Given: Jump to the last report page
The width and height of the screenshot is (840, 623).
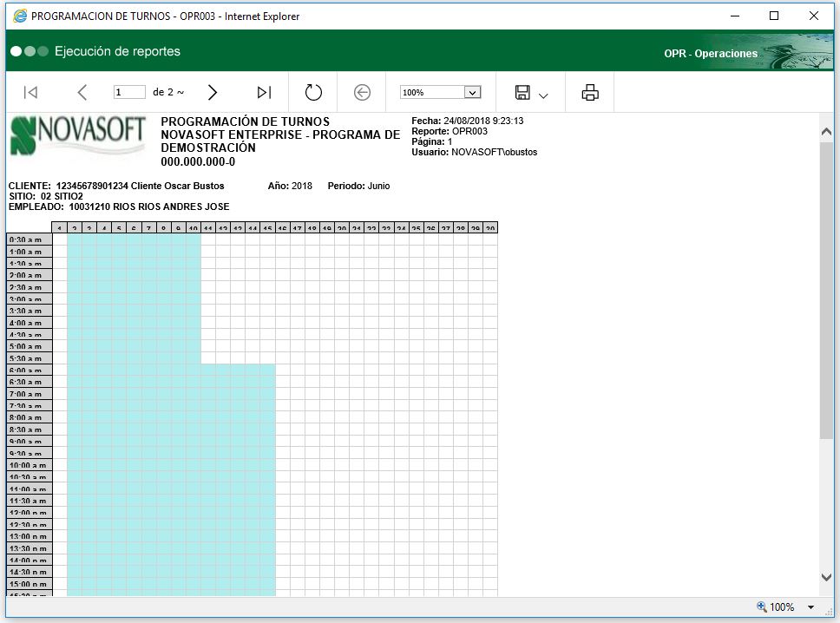Looking at the screenshot, I should click(264, 92).
